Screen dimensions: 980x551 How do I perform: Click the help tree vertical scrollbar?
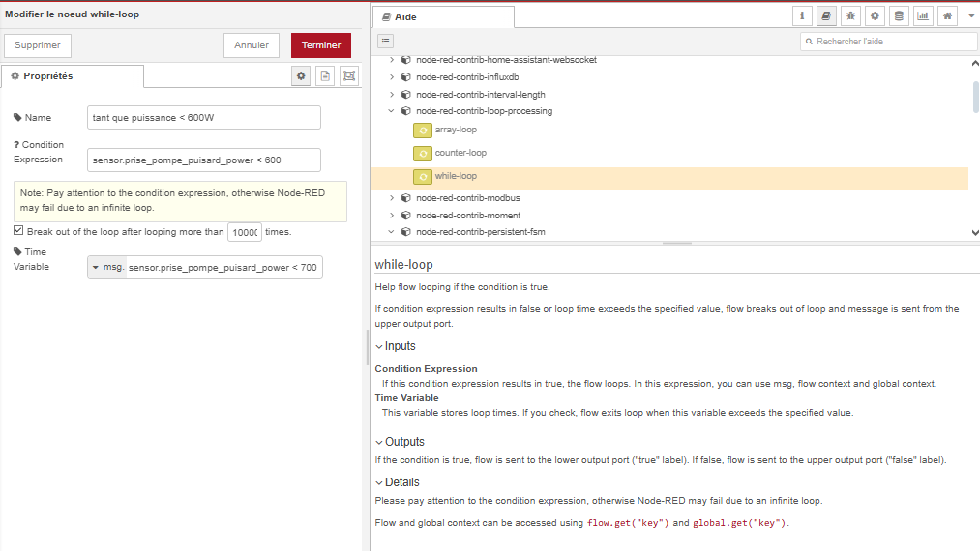pyautogui.click(x=974, y=97)
